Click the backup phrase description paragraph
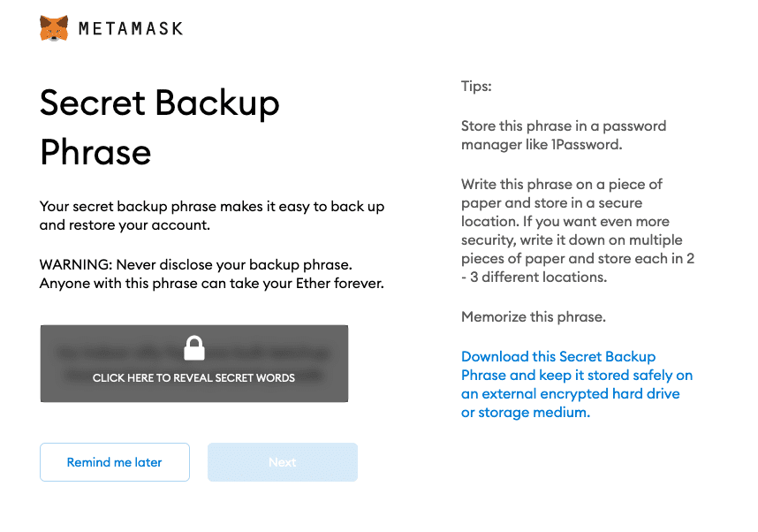 (212, 215)
